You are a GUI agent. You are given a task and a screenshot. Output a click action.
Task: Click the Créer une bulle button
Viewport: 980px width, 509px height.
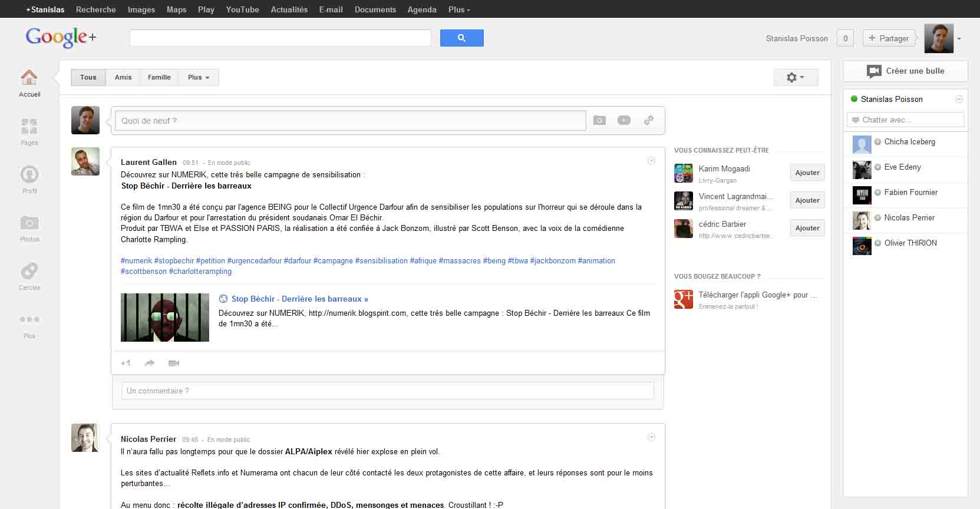[x=905, y=71]
